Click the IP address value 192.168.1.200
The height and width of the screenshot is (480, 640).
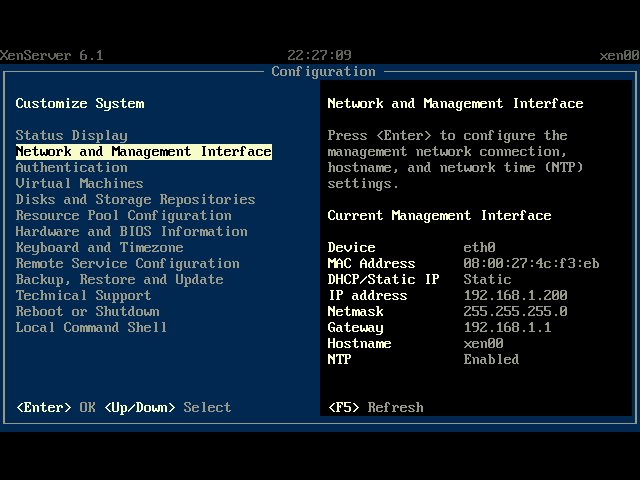pos(516,295)
